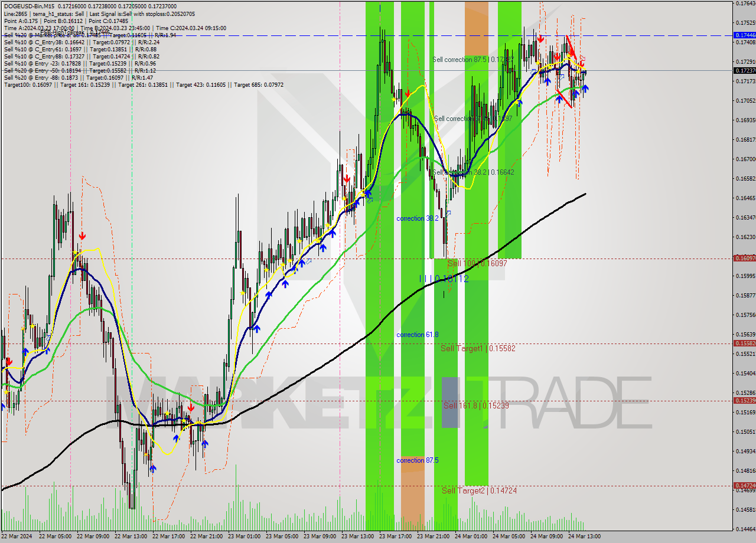The width and height of the screenshot is (756, 543).
Task: Click the '23 Mar 09:00' time label
Action: [x=320, y=537]
